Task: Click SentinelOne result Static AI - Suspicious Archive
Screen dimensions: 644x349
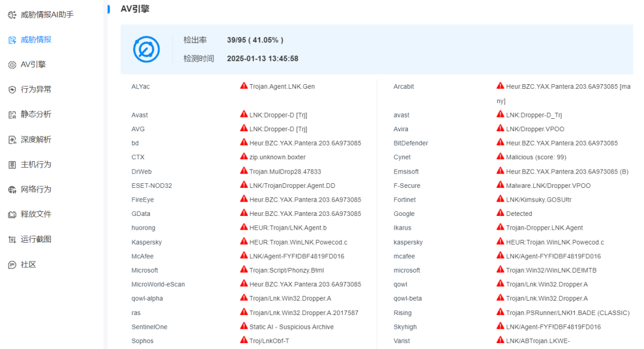Action: [x=292, y=327]
